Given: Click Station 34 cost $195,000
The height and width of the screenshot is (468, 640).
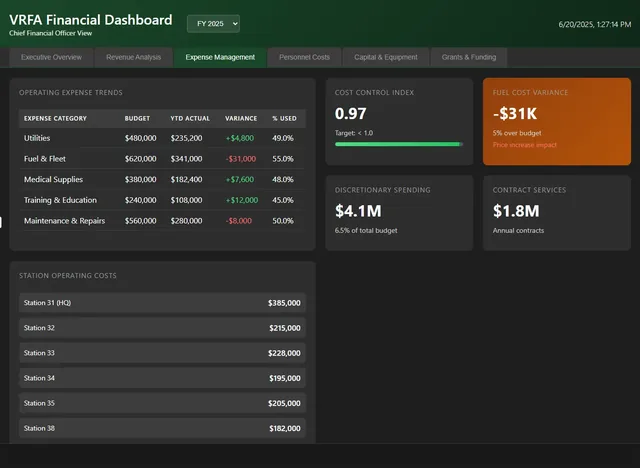Looking at the screenshot, I should pos(284,378).
